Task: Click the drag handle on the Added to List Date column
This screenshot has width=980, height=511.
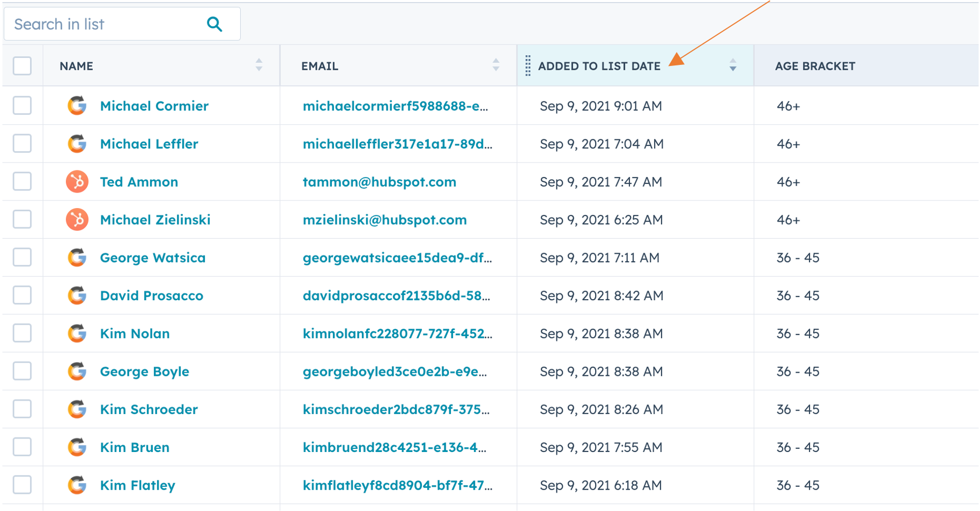Action: click(529, 65)
